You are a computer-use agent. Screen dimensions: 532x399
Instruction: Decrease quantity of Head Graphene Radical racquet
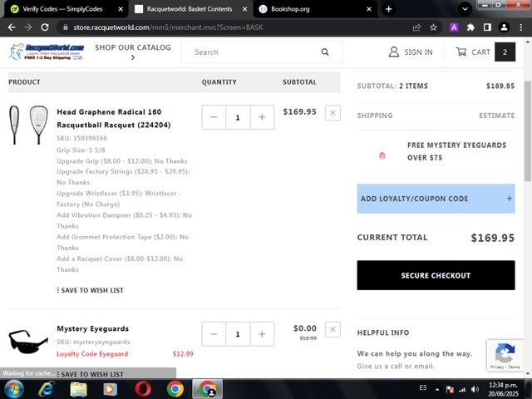(x=214, y=117)
